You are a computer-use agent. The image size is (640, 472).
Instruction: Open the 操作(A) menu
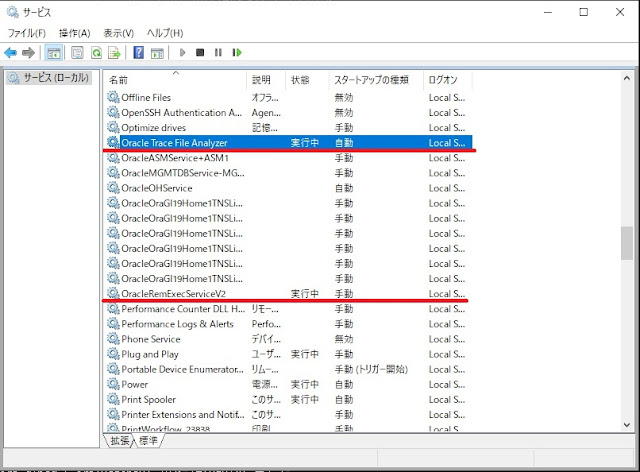[75, 33]
